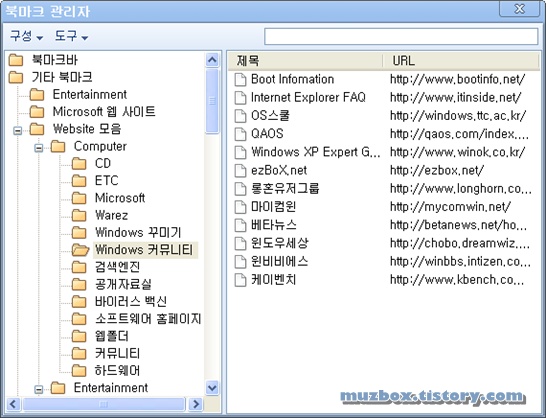Click the horizontal scrollbar thumb in tree

click(x=104, y=404)
